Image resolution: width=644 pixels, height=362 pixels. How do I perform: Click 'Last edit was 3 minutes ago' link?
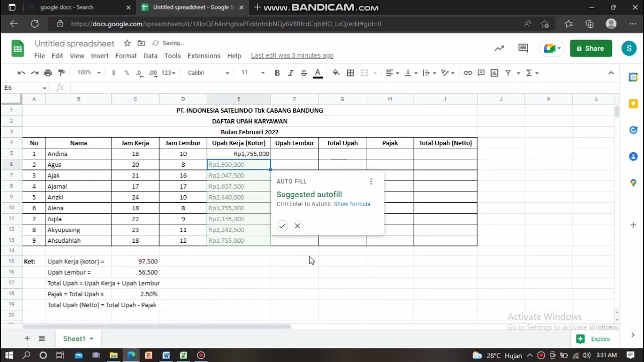[292, 55]
